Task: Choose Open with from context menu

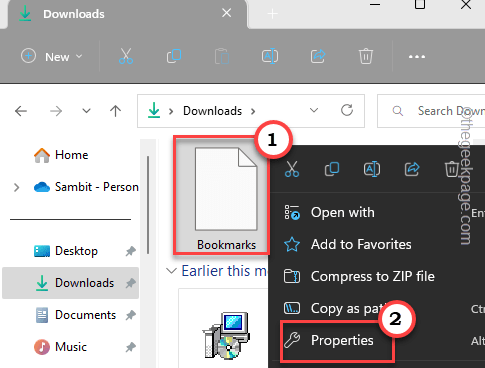Action: click(377, 212)
